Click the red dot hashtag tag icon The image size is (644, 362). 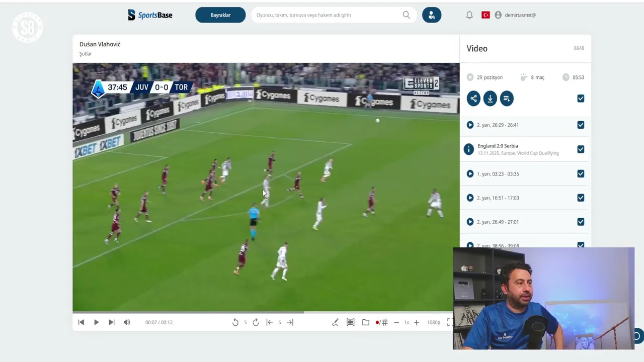point(381,322)
